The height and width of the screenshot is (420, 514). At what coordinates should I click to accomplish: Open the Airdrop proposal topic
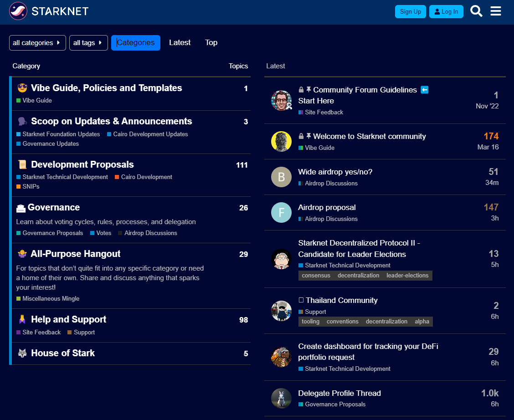(x=327, y=207)
